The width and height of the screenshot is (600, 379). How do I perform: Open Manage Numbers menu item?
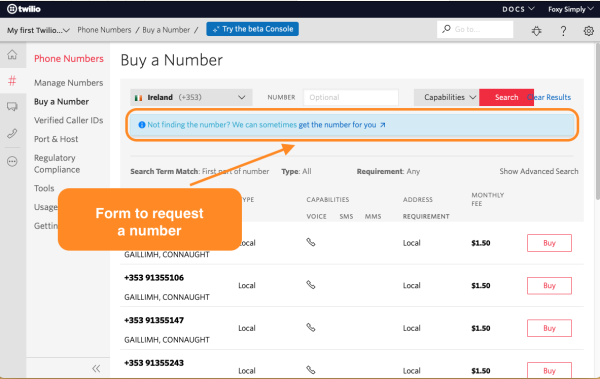click(68, 83)
